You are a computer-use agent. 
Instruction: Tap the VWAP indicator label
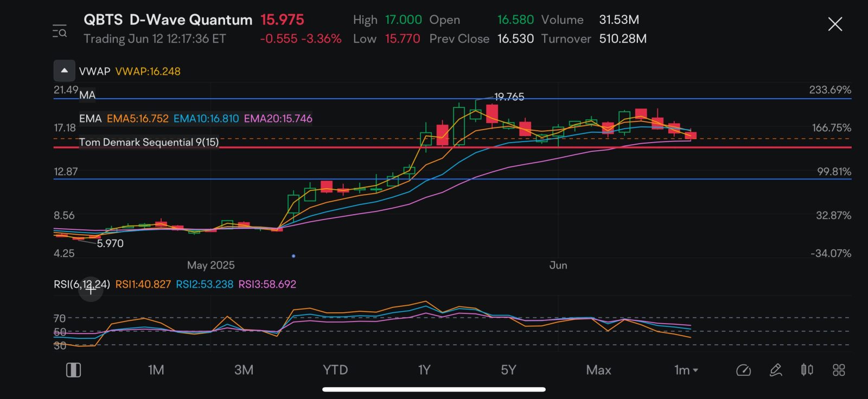point(95,72)
